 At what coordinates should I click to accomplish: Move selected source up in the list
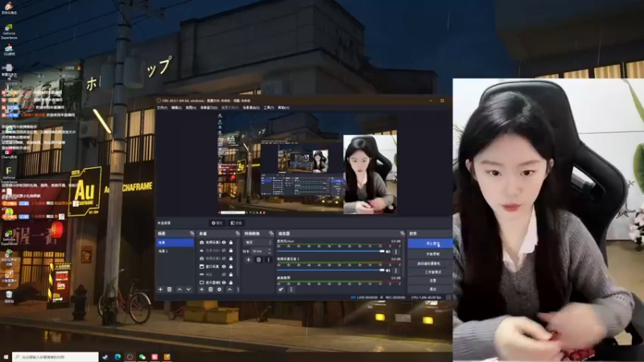point(229,290)
